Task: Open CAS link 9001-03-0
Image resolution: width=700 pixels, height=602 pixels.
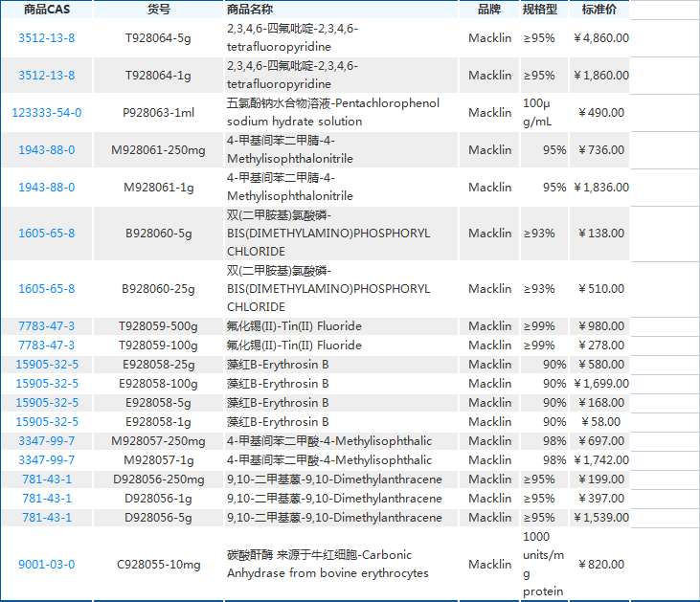Action: [46, 565]
